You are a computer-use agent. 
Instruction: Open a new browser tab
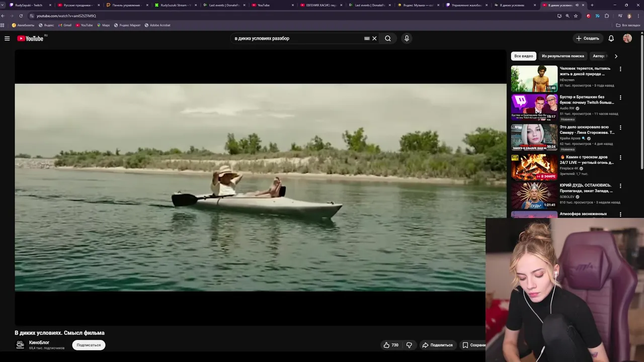pos(592,5)
